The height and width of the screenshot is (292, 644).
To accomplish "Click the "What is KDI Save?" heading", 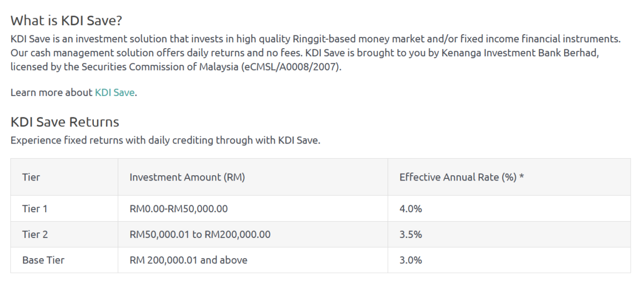I will click(x=67, y=21).
